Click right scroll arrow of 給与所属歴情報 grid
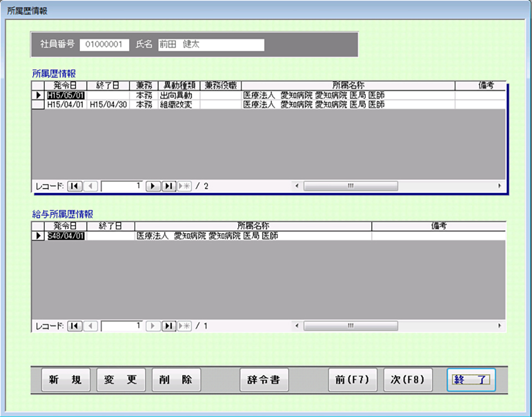532x417 pixels. point(499,326)
